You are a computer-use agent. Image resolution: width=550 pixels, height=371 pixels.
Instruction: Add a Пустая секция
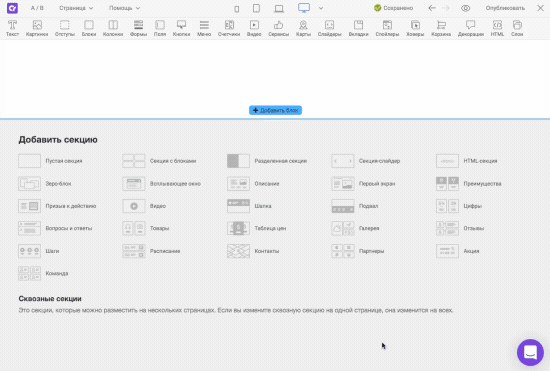pos(50,161)
